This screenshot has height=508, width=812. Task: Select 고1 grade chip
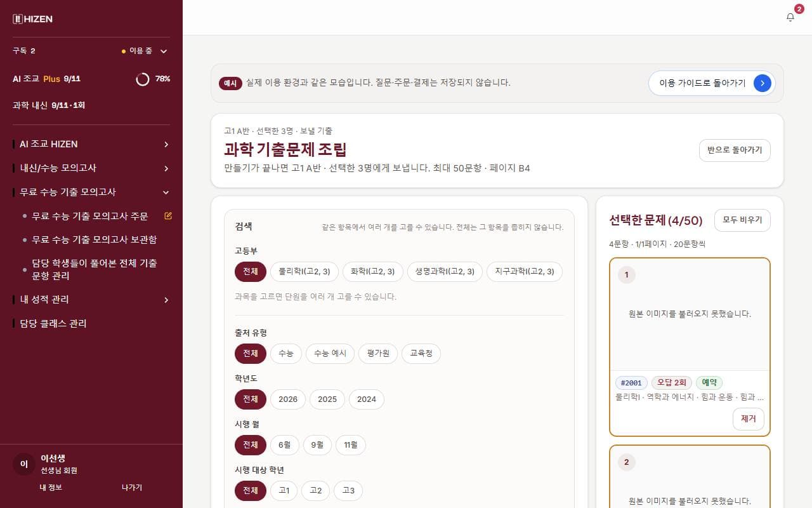(x=284, y=490)
